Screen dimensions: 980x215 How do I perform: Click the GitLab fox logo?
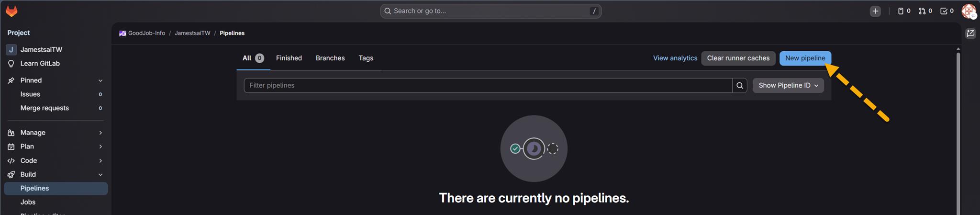pyautogui.click(x=11, y=11)
